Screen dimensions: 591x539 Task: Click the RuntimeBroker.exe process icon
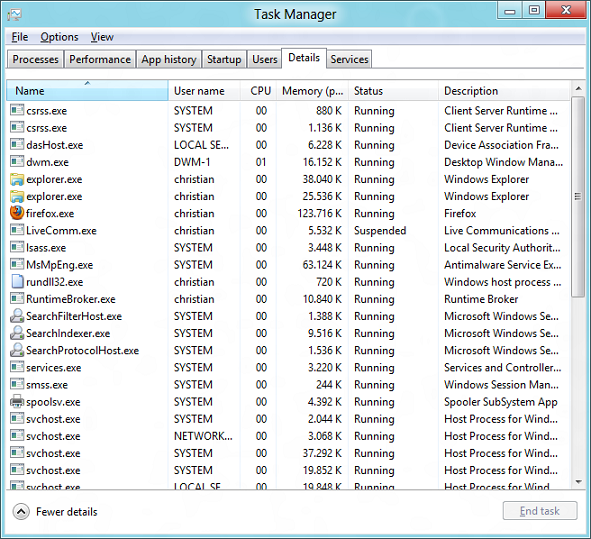(x=17, y=299)
